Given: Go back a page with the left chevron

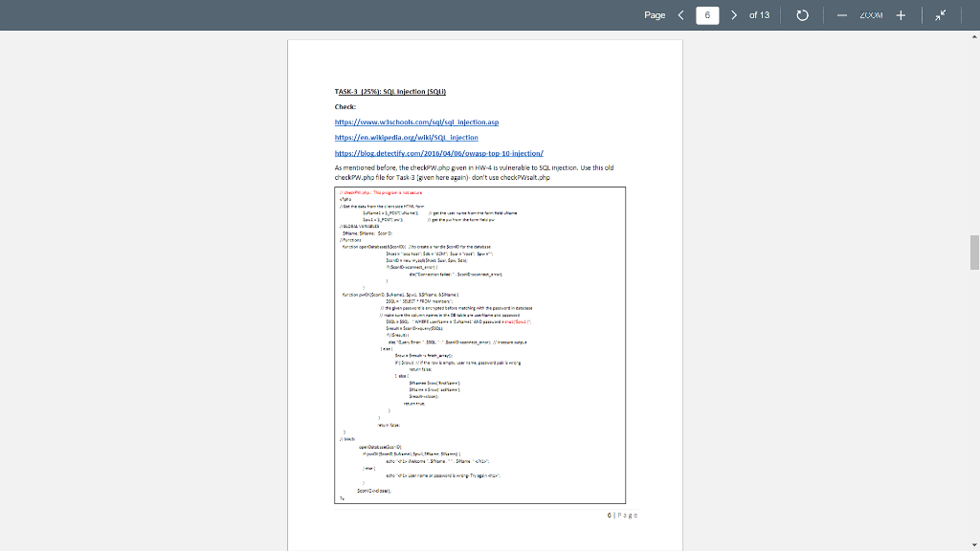Looking at the screenshot, I should coord(681,14).
